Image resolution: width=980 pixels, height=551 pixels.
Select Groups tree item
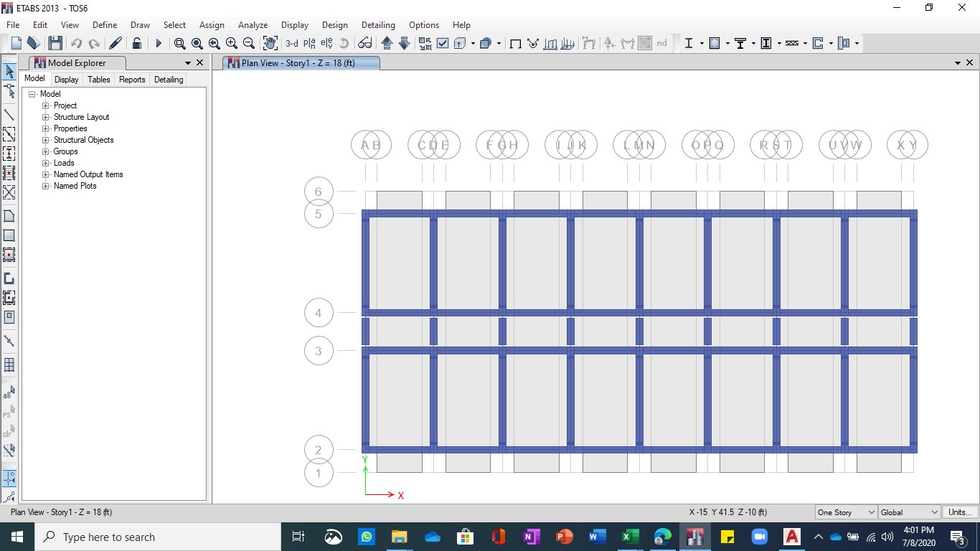(65, 151)
